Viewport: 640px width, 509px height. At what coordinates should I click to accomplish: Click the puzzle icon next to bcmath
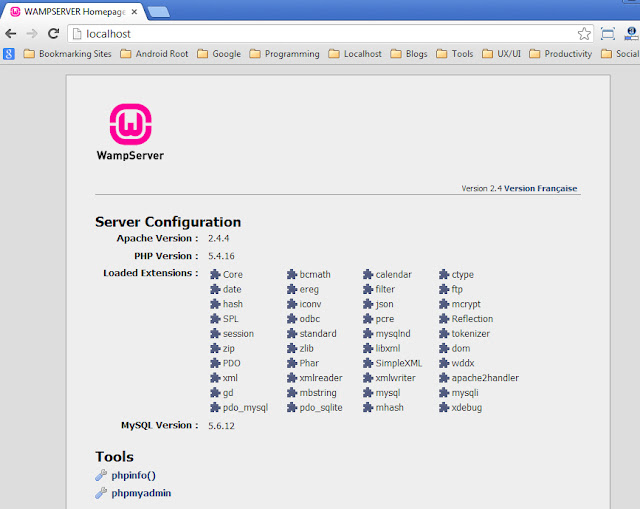291,274
